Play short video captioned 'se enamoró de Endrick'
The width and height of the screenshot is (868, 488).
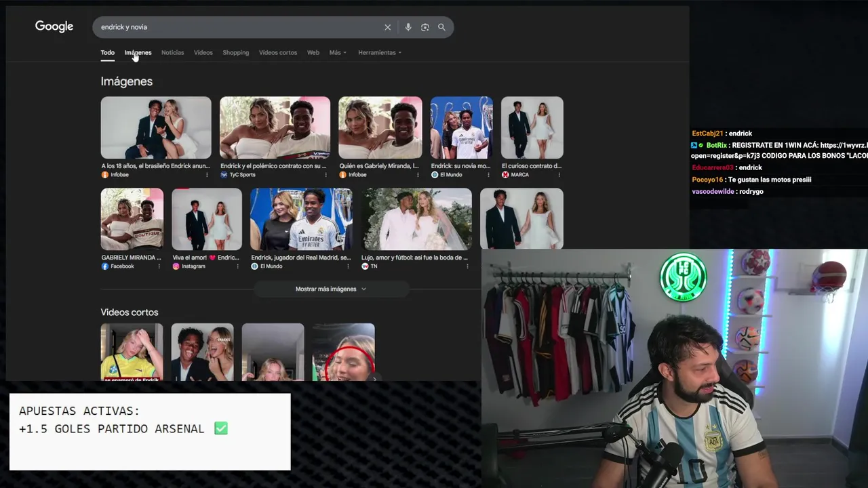132,352
